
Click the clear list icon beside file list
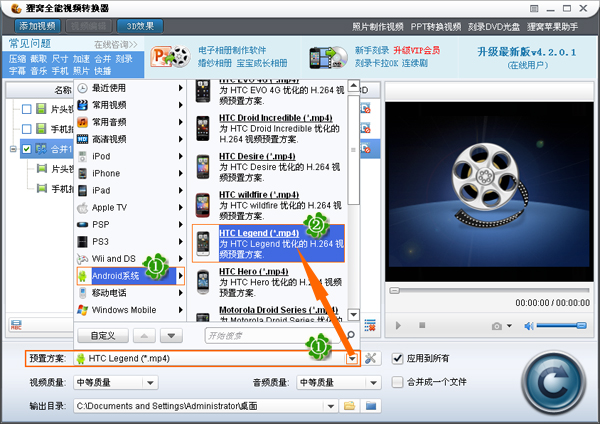coord(370,326)
